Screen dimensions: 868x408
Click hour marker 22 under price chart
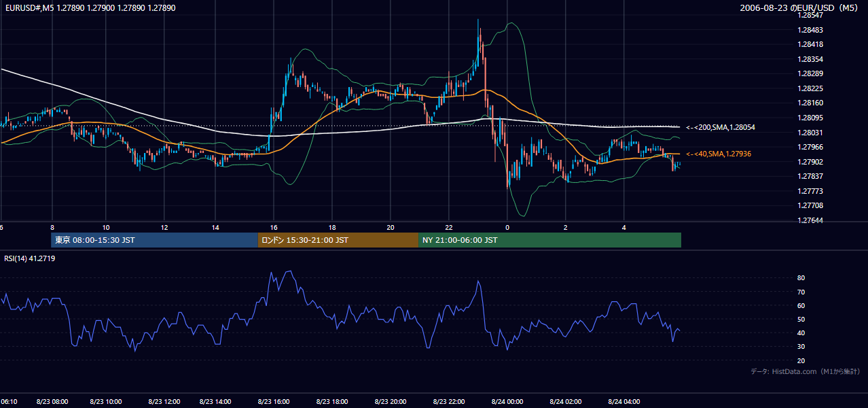click(x=449, y=227)
